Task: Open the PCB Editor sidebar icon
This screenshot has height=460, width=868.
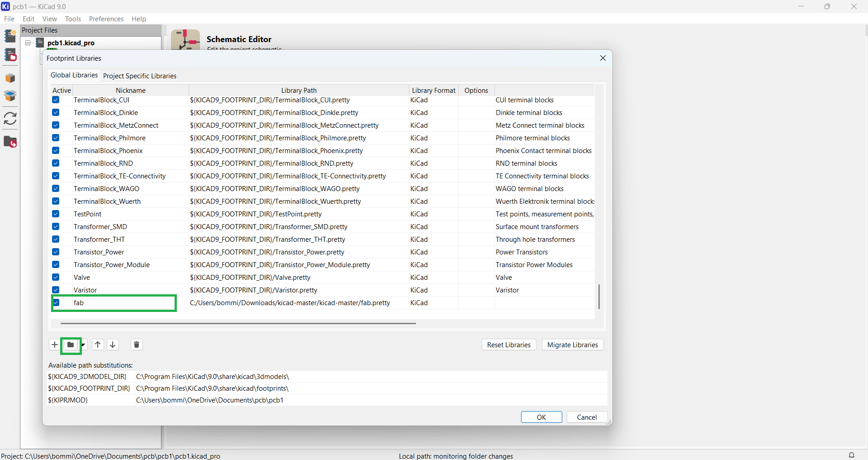Action: click(10, 56)
